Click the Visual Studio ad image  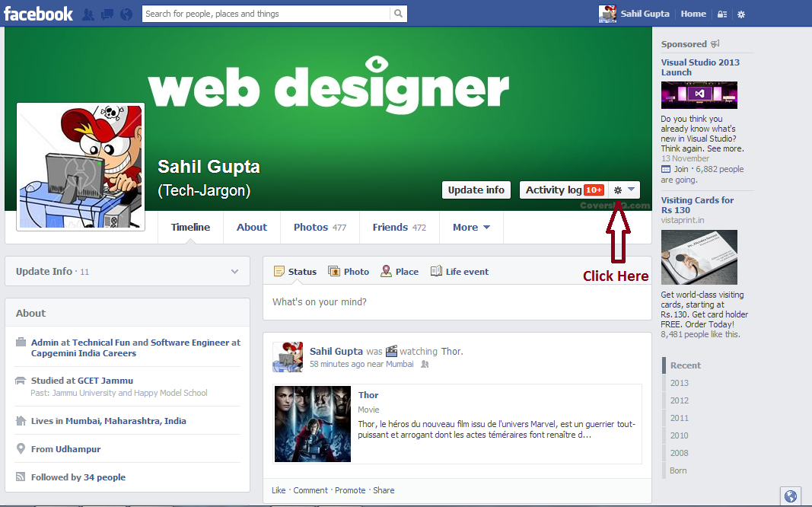point(699,94)
